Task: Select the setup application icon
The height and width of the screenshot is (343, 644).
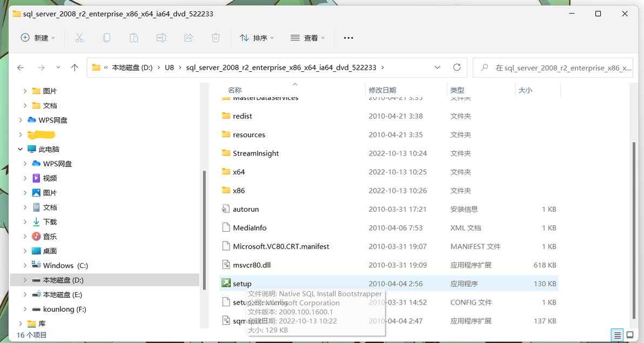Action: [226, 283]
